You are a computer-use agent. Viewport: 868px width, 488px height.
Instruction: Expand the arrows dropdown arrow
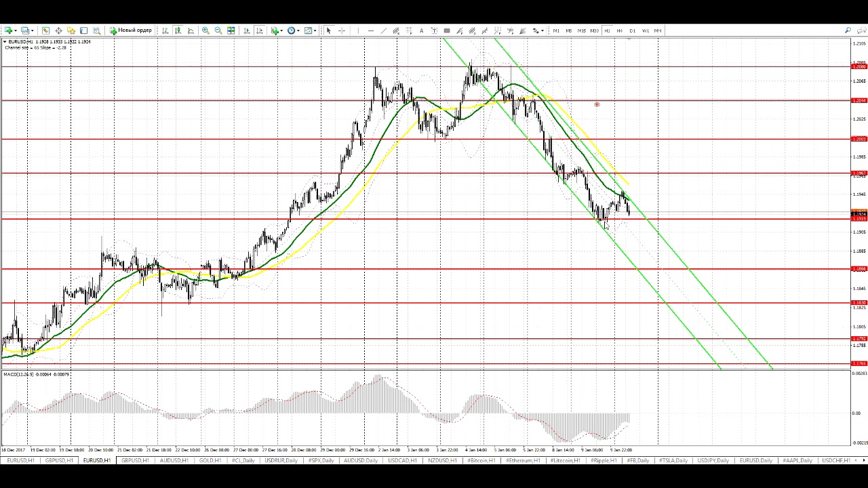click(x=542, y=30)
